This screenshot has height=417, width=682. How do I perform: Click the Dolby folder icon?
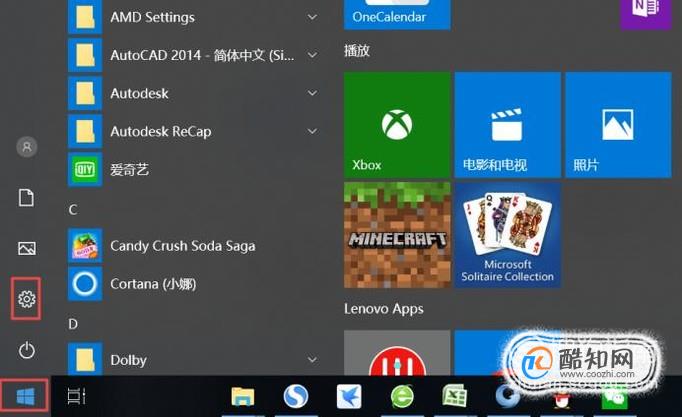(x=85, y=359)
